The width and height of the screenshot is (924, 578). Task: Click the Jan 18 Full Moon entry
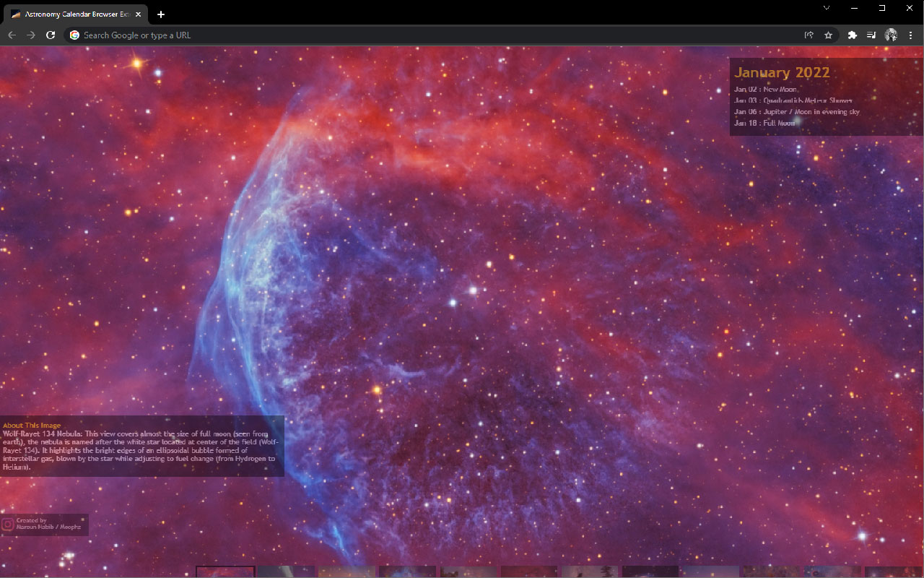click(x=766, y=123)
